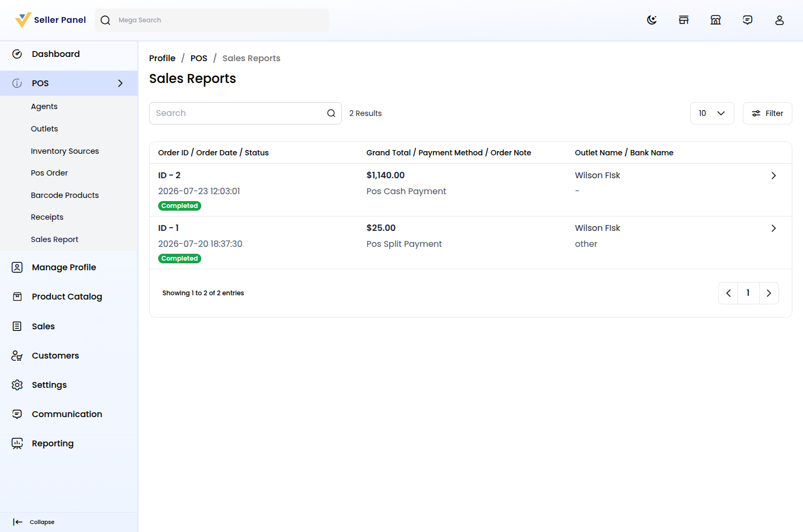
Task: Collapse the POS menu chevron
Action: pyautogui.click(x=120, y=84)
